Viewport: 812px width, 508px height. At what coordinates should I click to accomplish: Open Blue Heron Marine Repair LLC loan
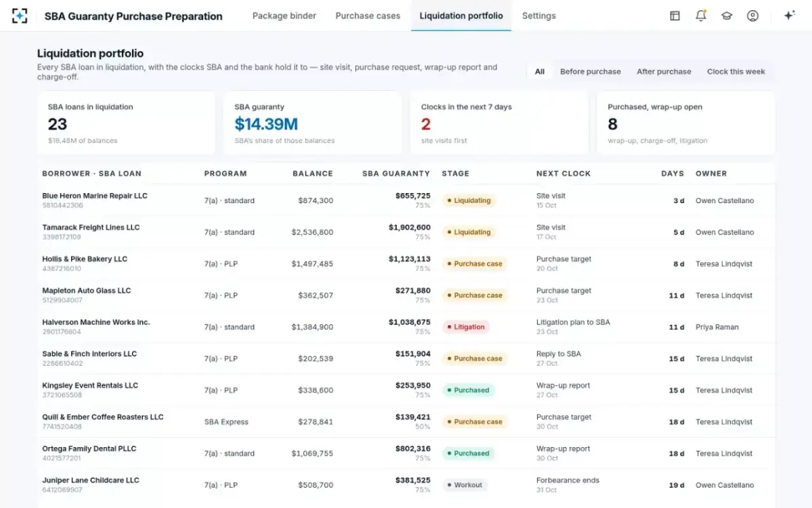point(95,196)
